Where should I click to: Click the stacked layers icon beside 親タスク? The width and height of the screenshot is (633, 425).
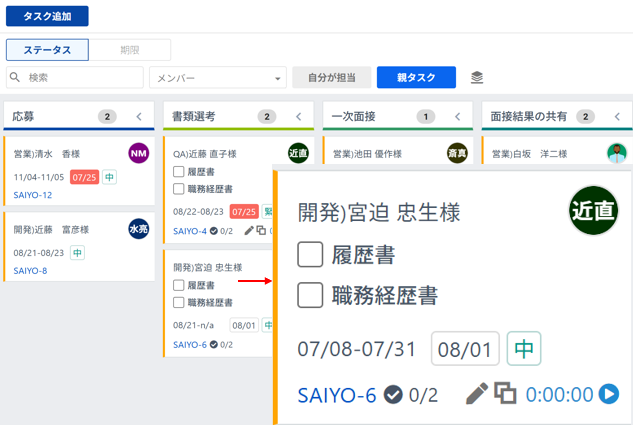[x=477, y=77]
